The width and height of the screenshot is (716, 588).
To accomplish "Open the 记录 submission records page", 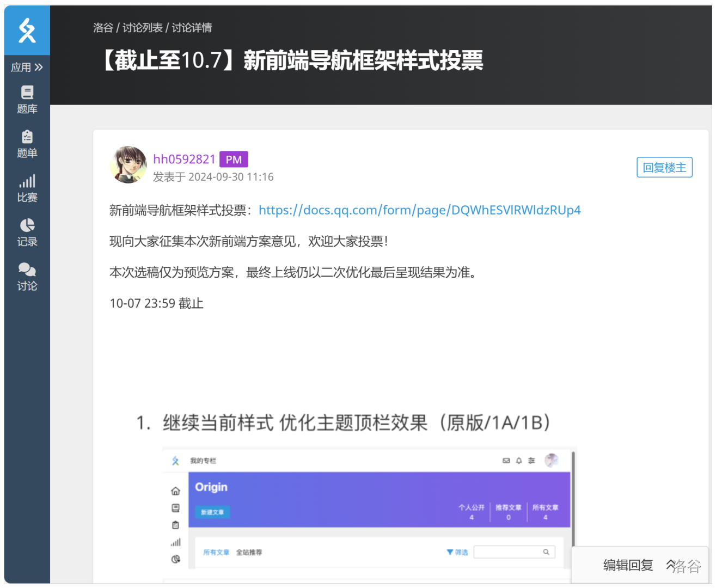I will (27, 232).
